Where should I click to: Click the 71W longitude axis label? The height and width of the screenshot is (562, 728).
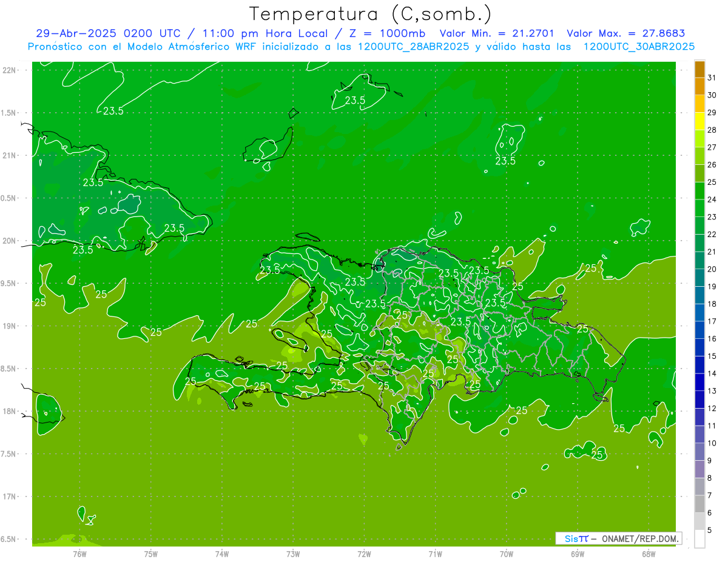click(435, 554)
